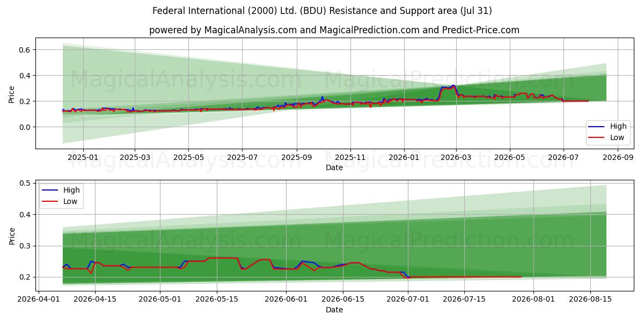
Task: Click the '2026-09' x-axis label on top chart
Action: (618, 158)
